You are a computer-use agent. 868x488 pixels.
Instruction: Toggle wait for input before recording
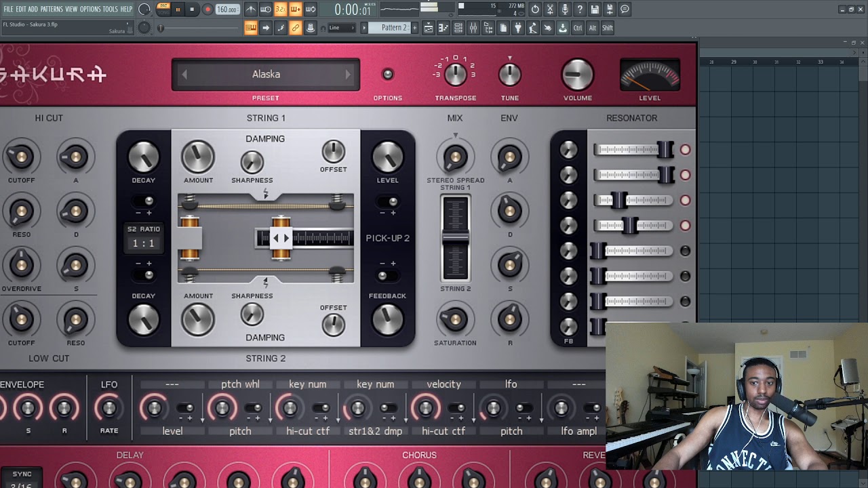266,9
